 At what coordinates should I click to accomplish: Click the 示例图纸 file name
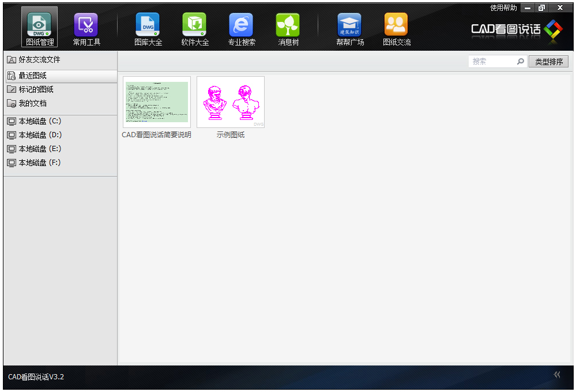[x=230, y=135]
